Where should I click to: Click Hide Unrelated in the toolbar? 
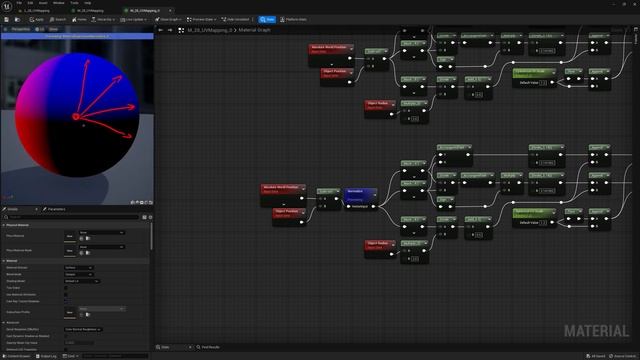pyautogui.click(x=235, y=19)
